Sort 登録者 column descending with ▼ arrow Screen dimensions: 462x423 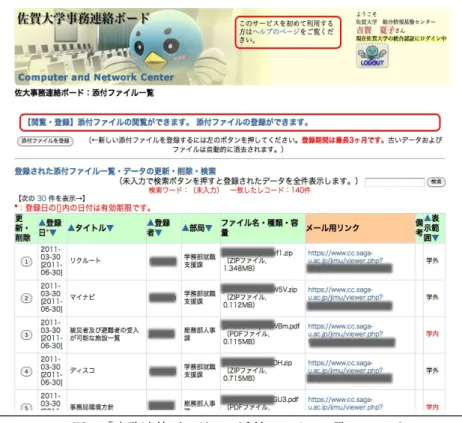tap(158, 233)
